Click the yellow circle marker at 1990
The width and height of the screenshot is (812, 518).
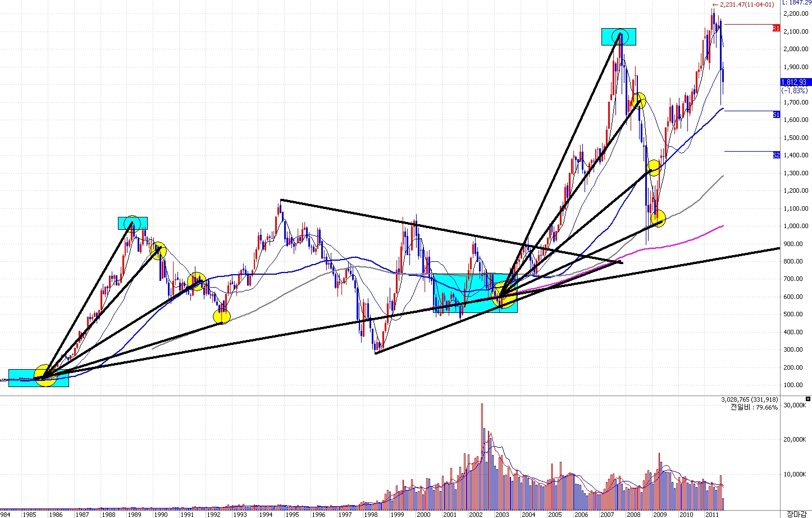[x=159, y=251]
